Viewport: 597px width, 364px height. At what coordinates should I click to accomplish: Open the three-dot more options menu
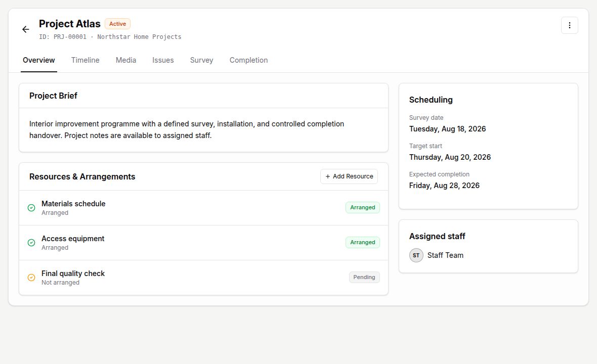click(570, 25)
